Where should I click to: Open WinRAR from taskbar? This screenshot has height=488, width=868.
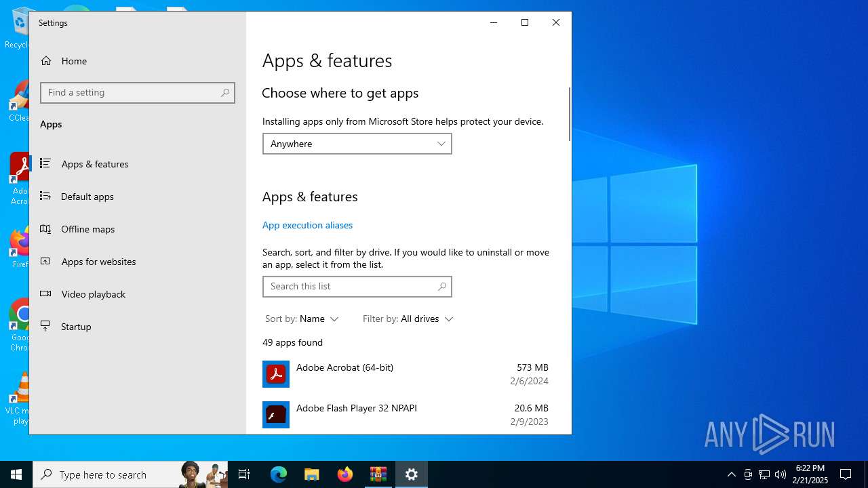(x=378, y=474)
